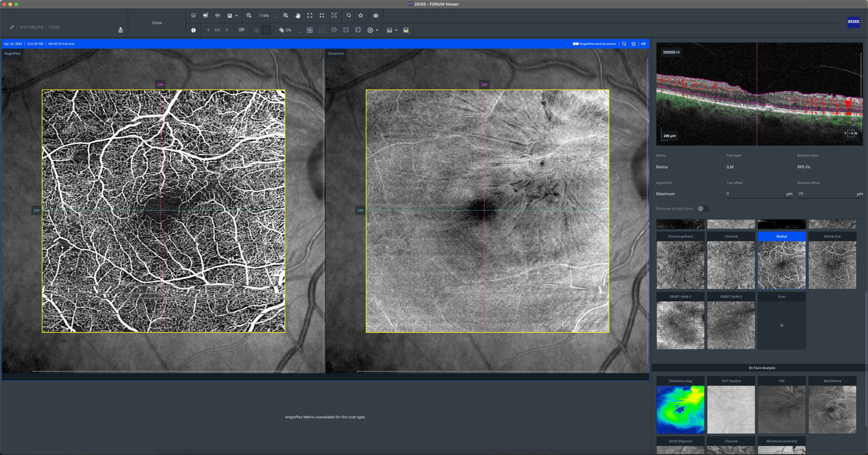Screen dimensions: 868x455
Task: Click the color heatmap overlay icon
Action: (x=310, y=30)
